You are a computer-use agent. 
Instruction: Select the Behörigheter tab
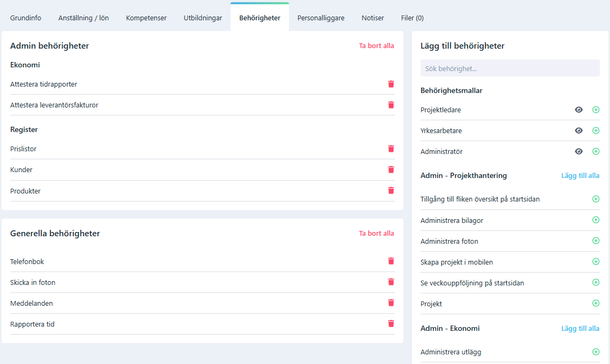260,18
